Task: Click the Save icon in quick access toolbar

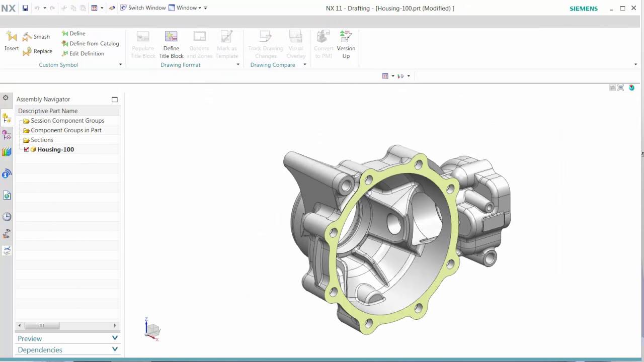Action: [25, 8]
